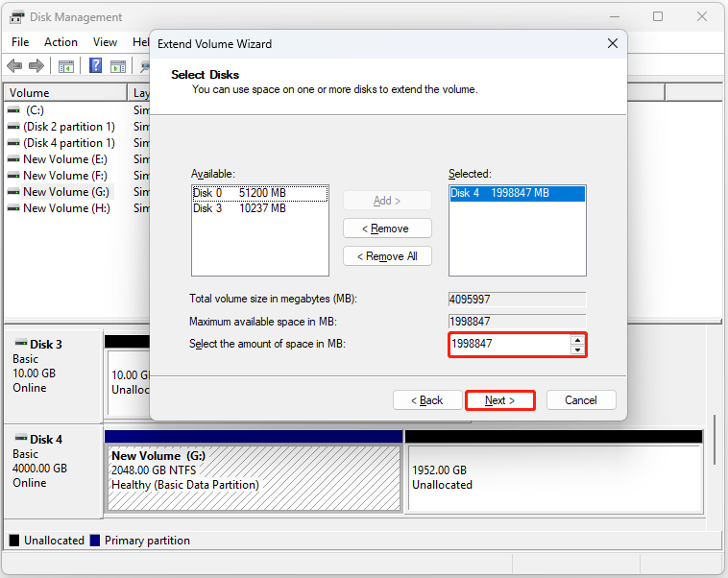728x578 pixels.
Task: Click the Maximum available space field
Action: pos(518,322)
